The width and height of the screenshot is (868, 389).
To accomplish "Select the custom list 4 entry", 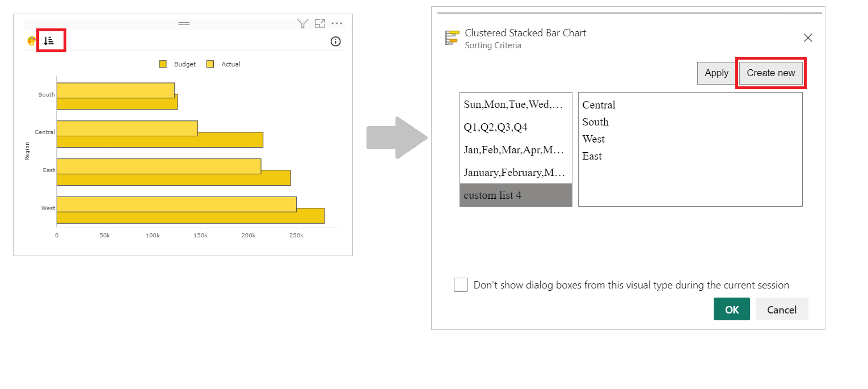I will 492,195.
